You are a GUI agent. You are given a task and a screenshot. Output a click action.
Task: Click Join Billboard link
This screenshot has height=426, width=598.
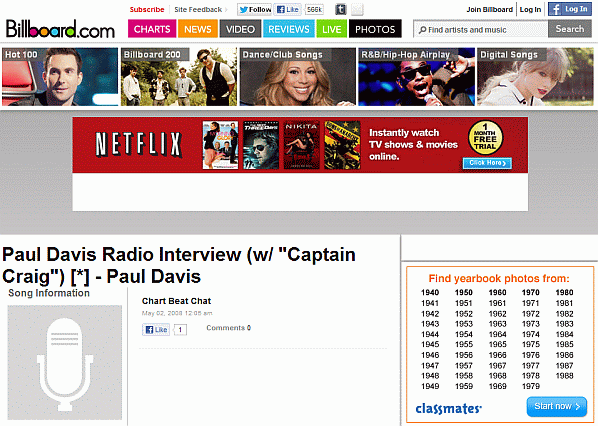coord(490,10)
